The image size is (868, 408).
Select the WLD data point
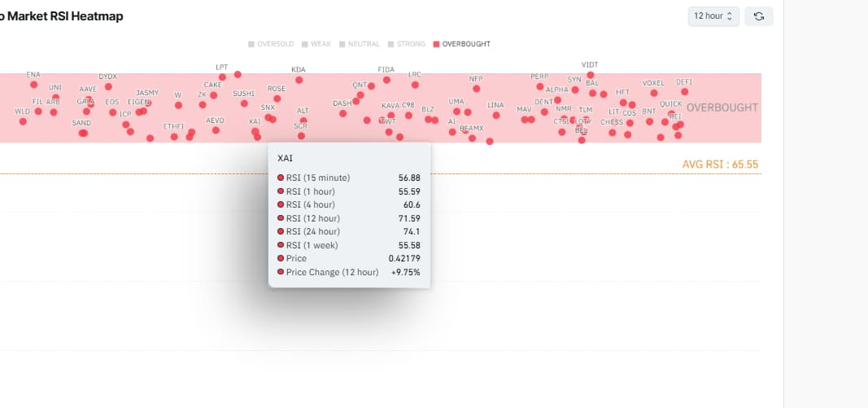pyautogui.click(x=23, y=121)
